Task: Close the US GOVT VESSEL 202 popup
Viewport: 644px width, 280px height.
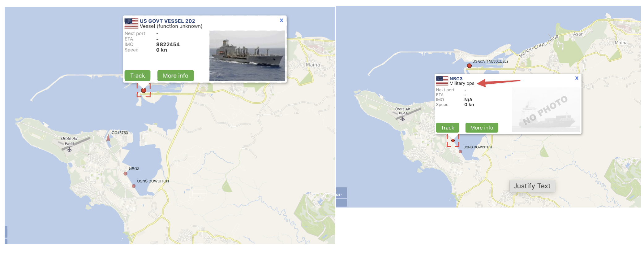Action: (x=281, y=20)
